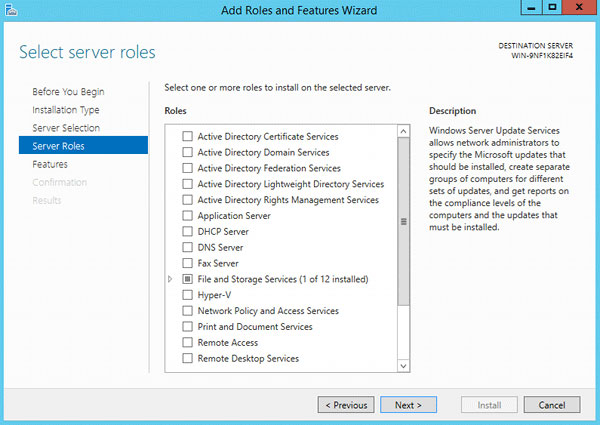The height and width of the screenshot is (425, 600).
Task: Click scroll down arrow of Roles list
Action: 403,366
